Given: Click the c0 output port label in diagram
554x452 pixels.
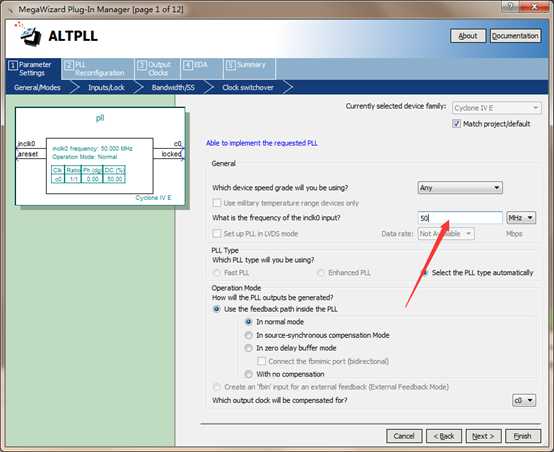Looking at the screenshot, I should pos(178,143).
